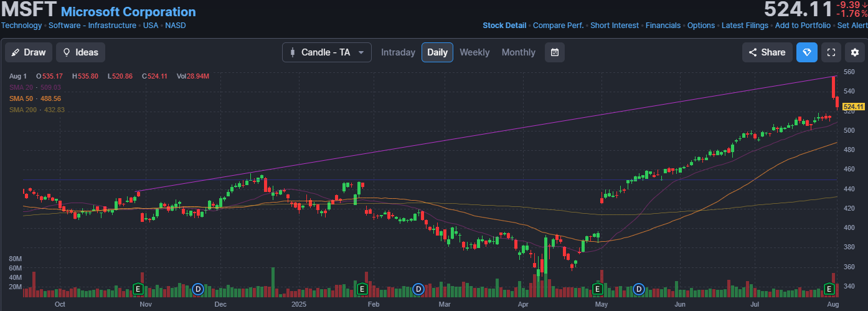
Task: Enter fullscreen chart mode
Action: coord(830,52)
